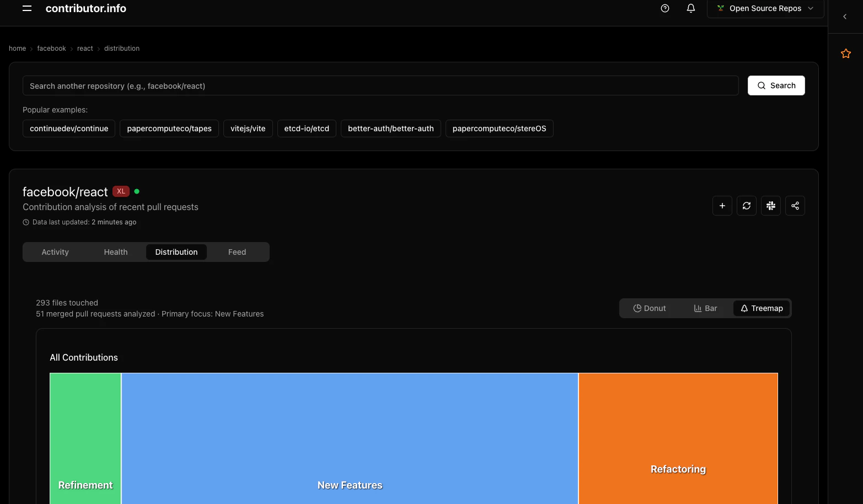This screenshot has height=504, width=863.
Task: Click the plus icon to add repository
Action: point(722,205)
